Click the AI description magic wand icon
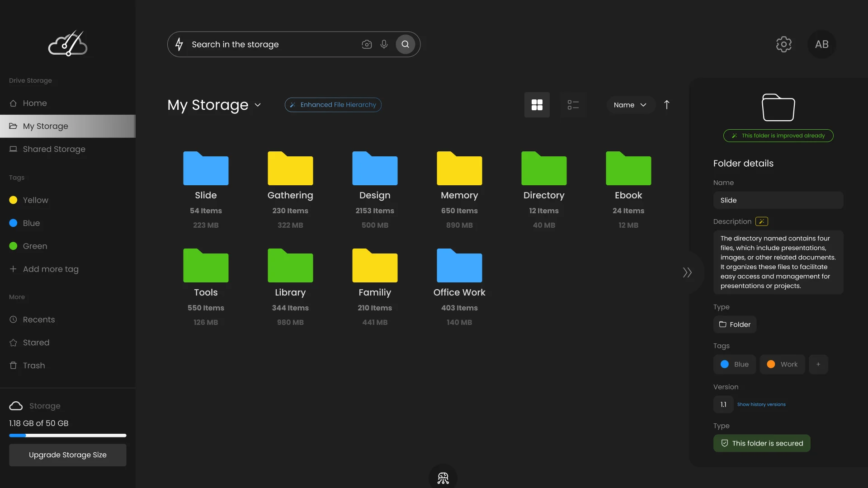This screenshot has height=488, width=868. (x=762, y=221)
